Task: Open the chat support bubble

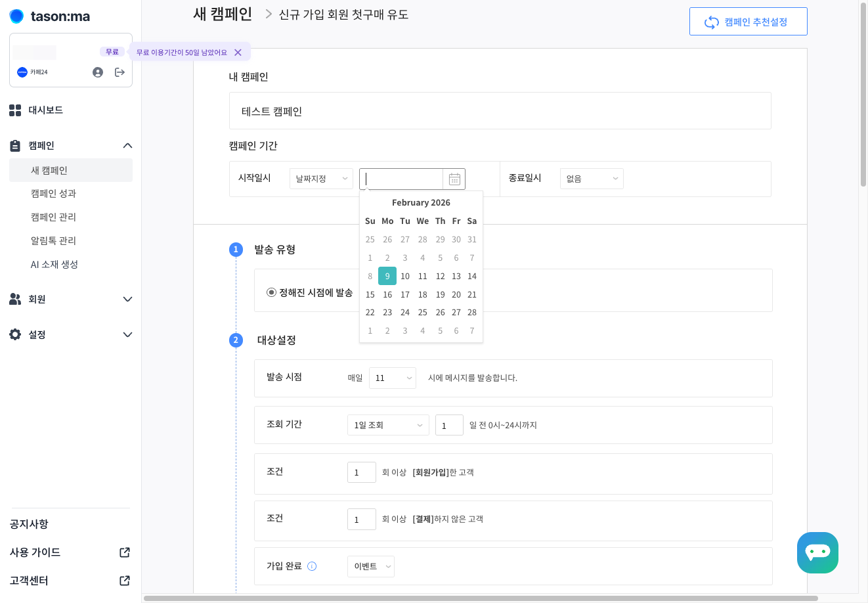Action: (817, 552)
